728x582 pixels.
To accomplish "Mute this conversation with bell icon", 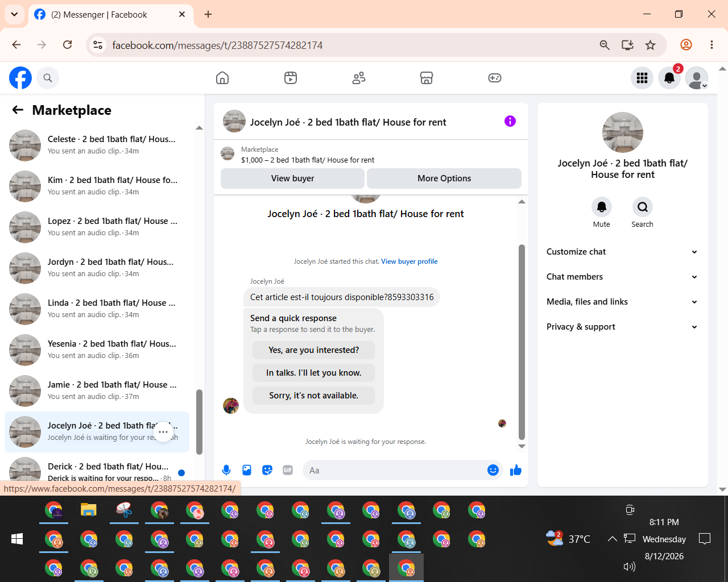I will [x=602, y=207].
